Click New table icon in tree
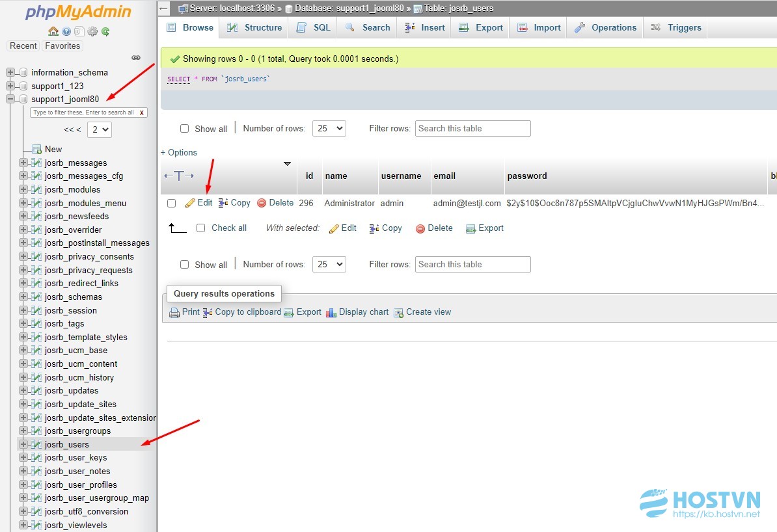This screenshot has height=532, width=777. point(36,148)
